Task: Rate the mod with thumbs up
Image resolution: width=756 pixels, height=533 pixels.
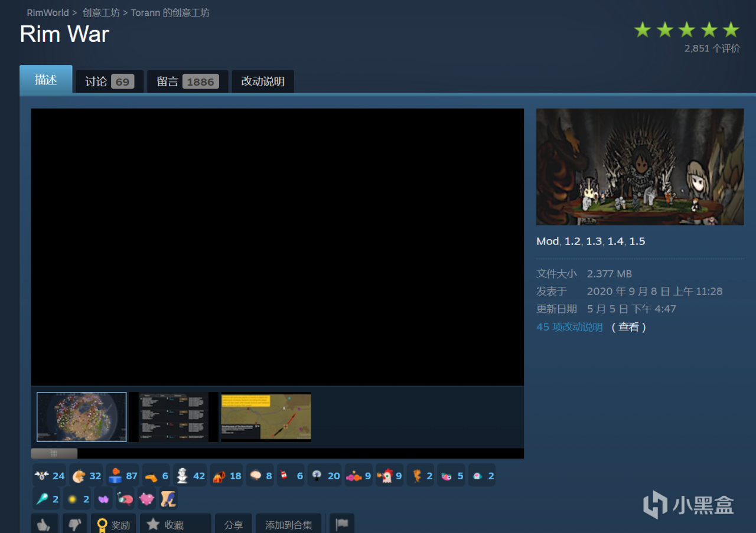Action: (45, 524)
